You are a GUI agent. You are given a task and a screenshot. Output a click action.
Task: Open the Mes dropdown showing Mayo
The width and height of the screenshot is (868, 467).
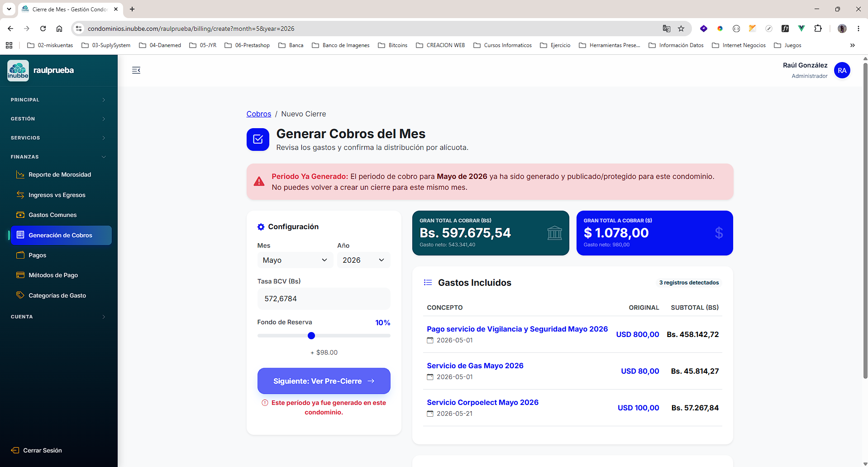(x=295, y=260)
